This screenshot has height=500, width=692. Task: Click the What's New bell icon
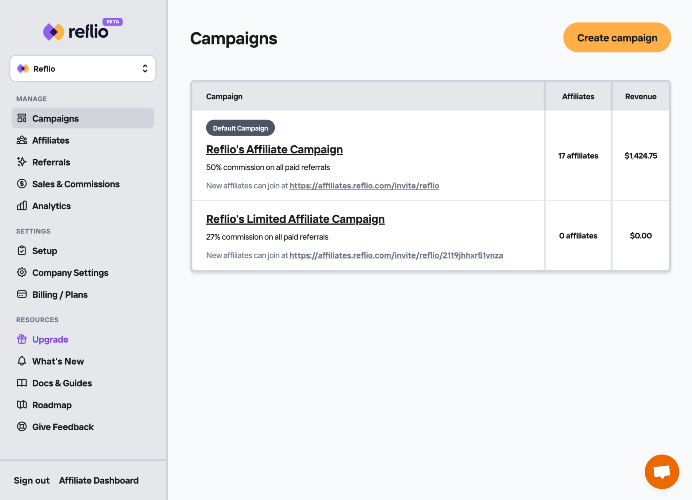22,362
